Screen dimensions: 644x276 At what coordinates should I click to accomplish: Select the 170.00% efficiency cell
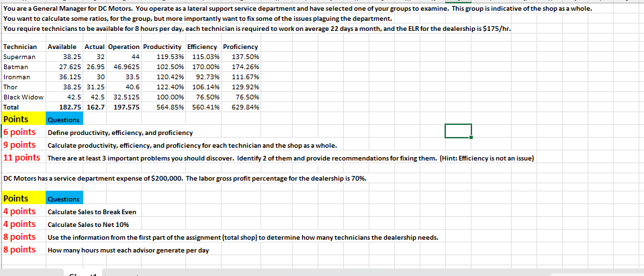coord(203,66)
